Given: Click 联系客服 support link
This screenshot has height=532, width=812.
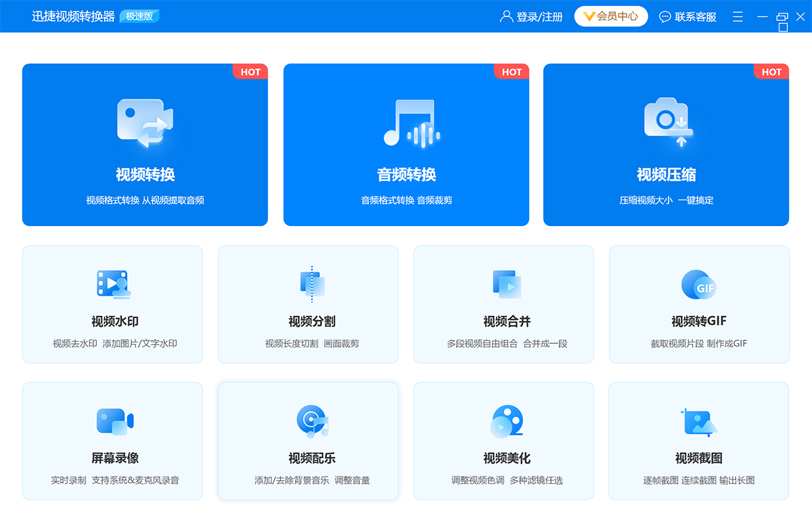Looking at the screenshot, I should [x=696, y=16].
